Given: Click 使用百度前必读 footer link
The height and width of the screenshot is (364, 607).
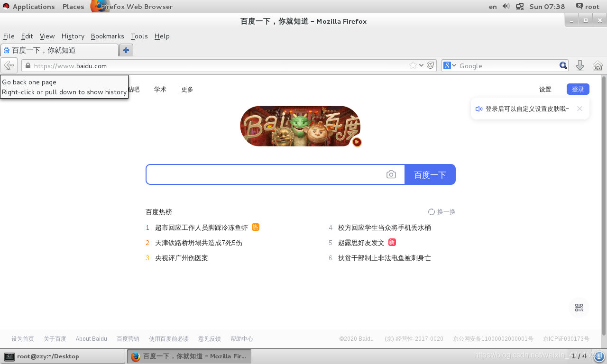Looking at the screenshot, I should [169, 339].
